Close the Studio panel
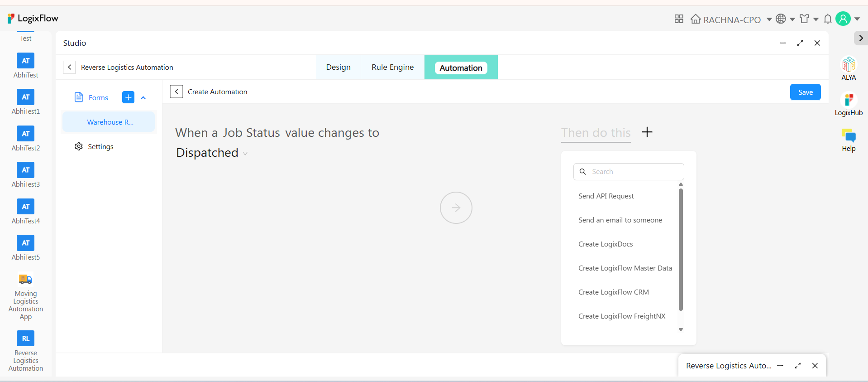Viewport: 868px width, 382px height. pos(817,43)
